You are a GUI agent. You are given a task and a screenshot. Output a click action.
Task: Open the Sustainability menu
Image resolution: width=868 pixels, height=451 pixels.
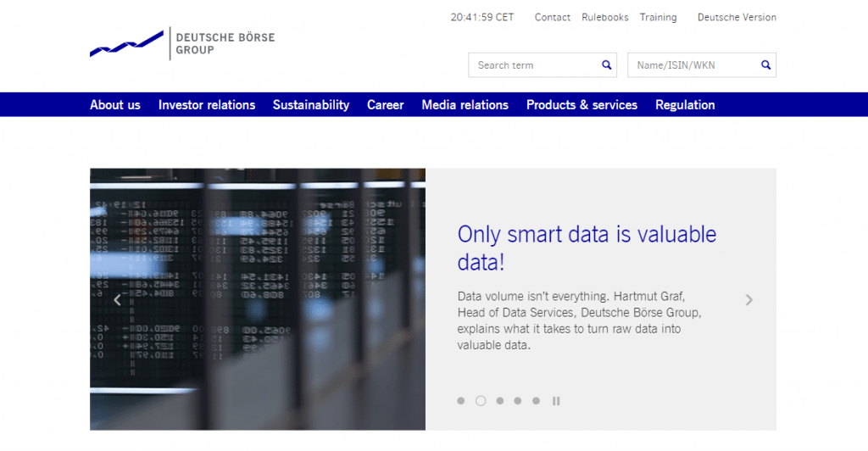tap(311, 105)
